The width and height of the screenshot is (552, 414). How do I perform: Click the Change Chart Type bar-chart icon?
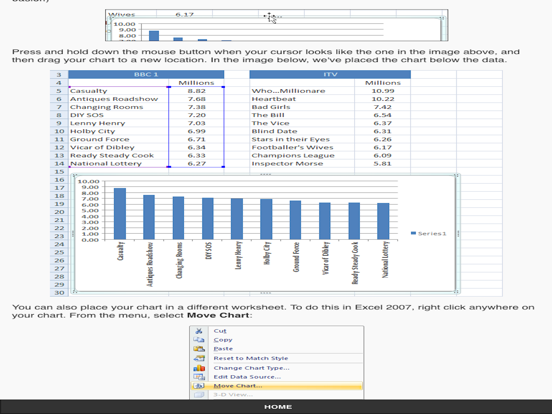(x=199, y=368)
